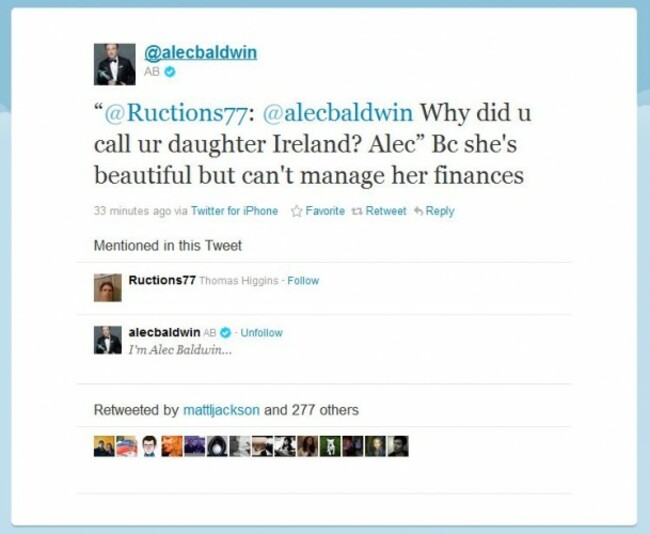Click the verified badge beside AB header
This screenshot has width=650, height=534.
(170, 72)
